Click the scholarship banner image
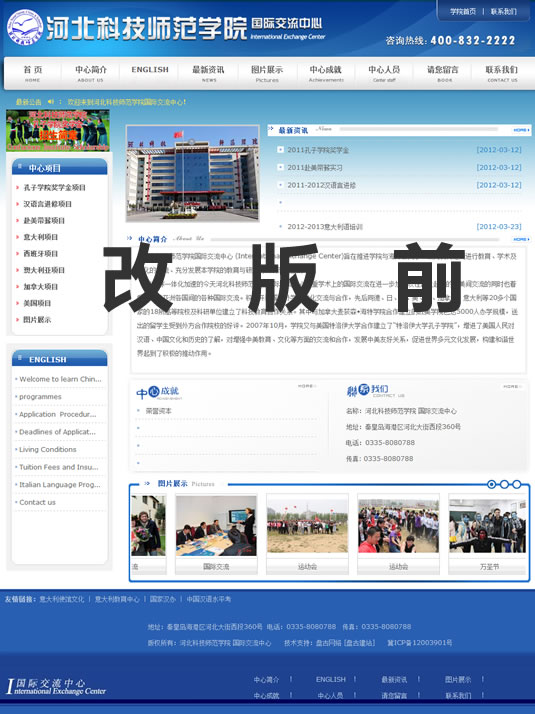 [58, 130]
